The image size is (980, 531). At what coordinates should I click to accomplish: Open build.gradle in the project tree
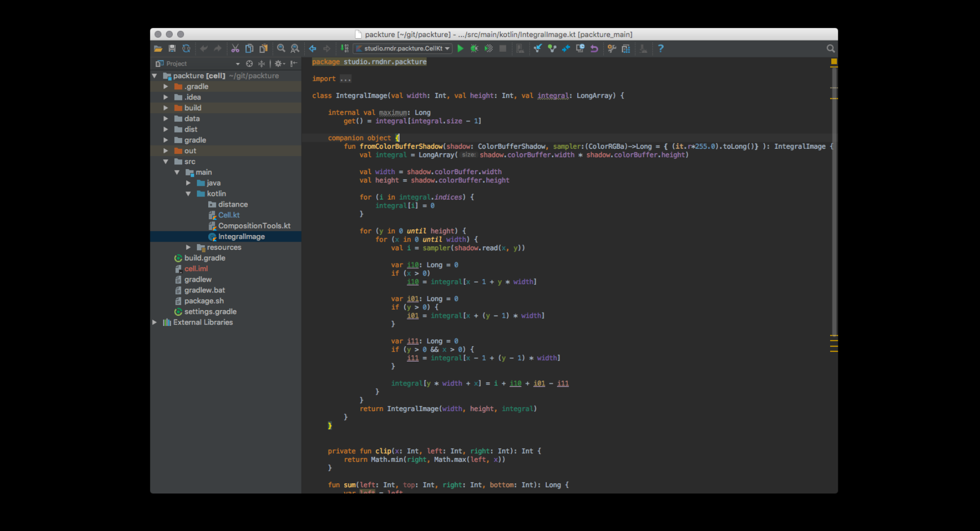click(204, 258)
